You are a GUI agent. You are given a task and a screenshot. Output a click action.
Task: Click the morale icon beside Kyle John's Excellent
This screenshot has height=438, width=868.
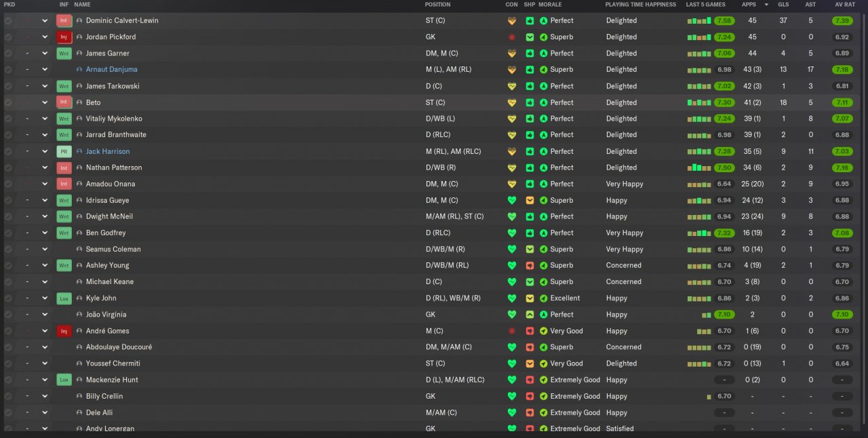pos(543,298)
